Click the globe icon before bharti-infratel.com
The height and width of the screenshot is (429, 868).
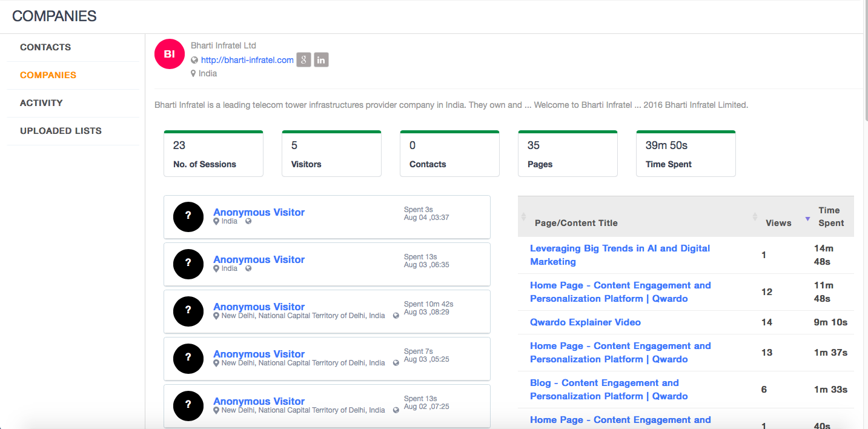coord(194,60)
